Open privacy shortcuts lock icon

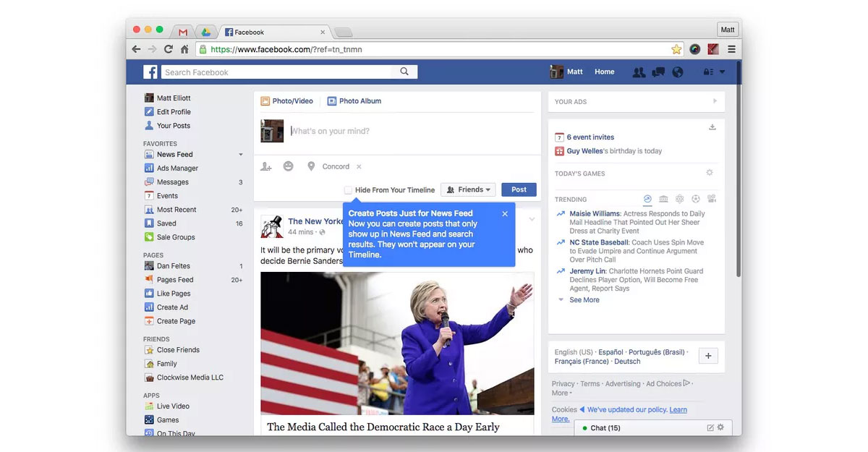pos(709,72)
